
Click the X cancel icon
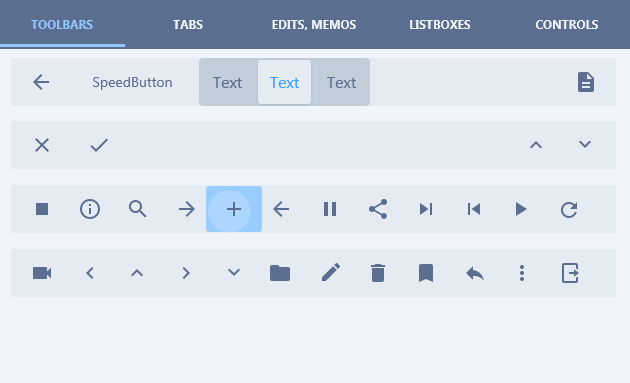42,145
